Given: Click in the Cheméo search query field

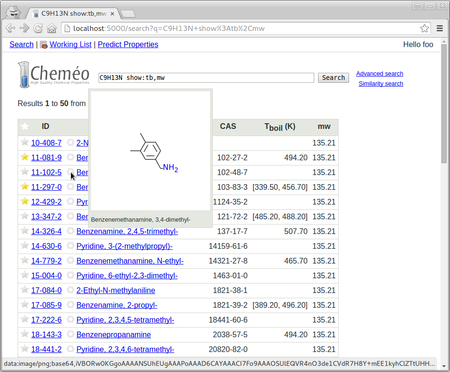Looking at the screenshot, I should click(206, 78).
